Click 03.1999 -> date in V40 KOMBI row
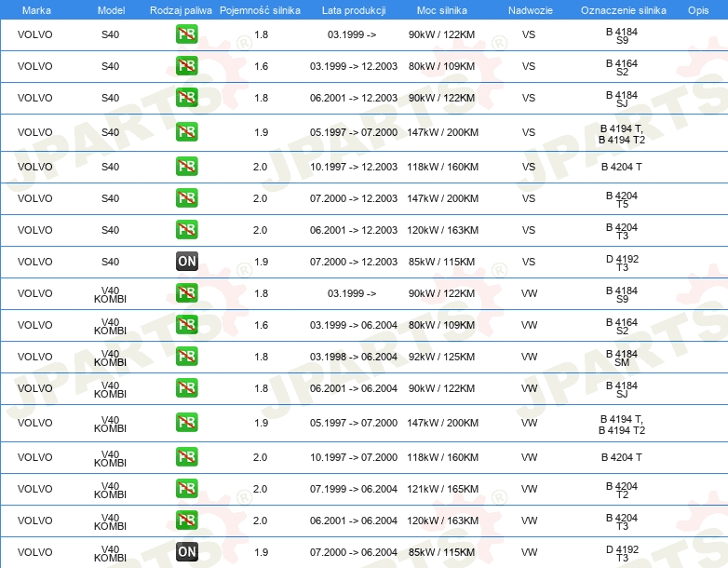The height and width of the screenshot is (568, 728). (352, 293)
